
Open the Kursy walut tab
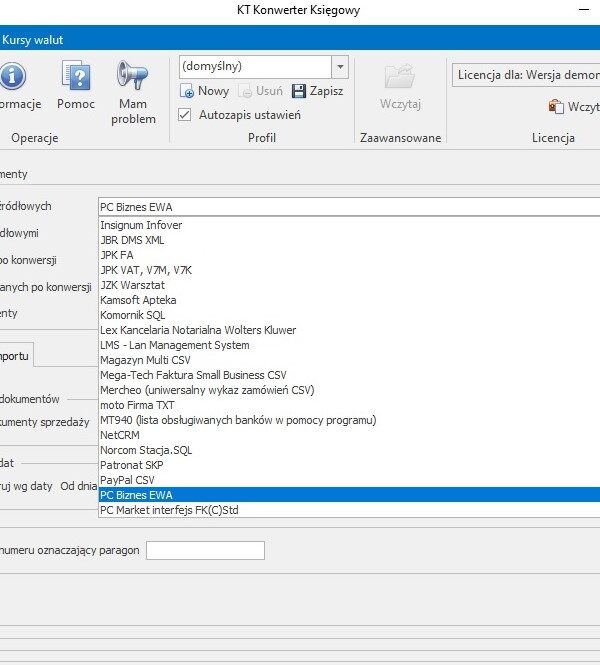[32, 40]
